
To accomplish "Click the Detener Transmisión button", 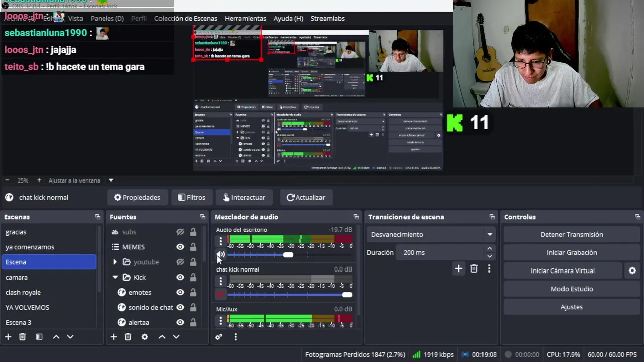I will pos(572,234).
